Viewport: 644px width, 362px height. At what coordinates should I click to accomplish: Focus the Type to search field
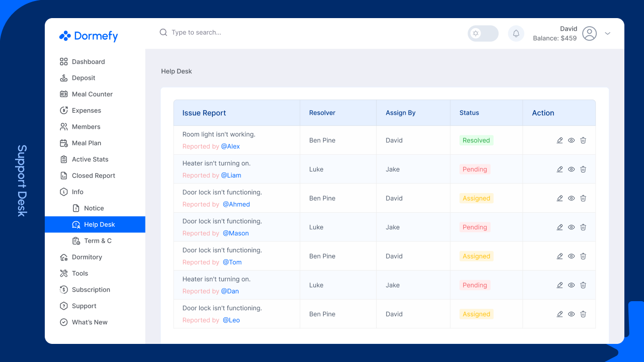click(x=196, y=32)
